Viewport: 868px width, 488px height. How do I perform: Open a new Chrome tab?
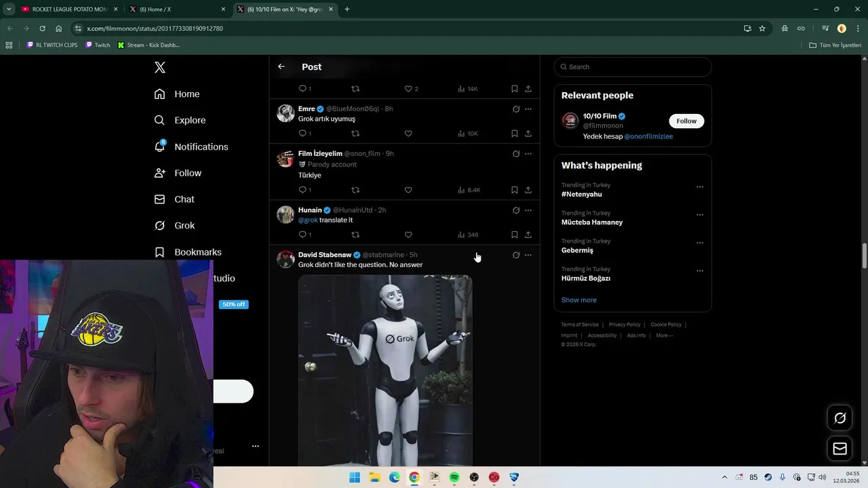pyautogui.click(x=347, y=9)
